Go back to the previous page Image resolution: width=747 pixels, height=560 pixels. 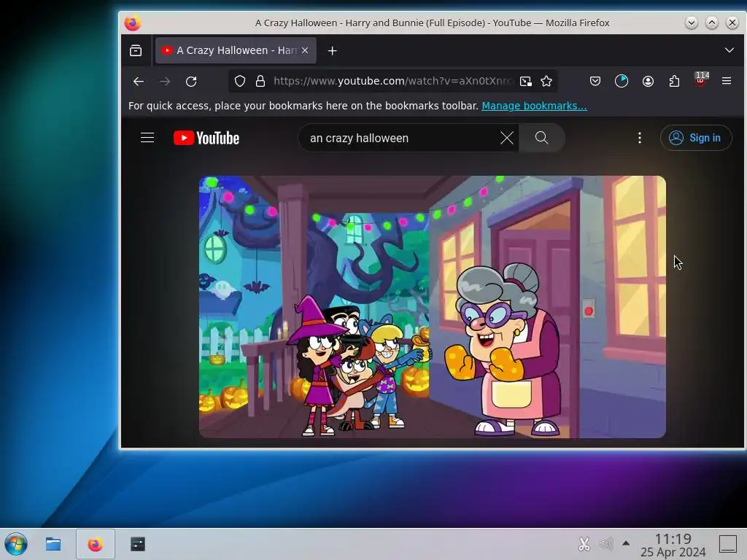click(x=139, y=82)
